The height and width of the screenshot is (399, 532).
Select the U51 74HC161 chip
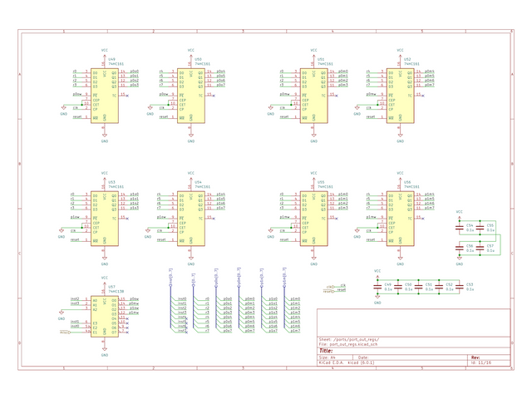coord(314,96)
